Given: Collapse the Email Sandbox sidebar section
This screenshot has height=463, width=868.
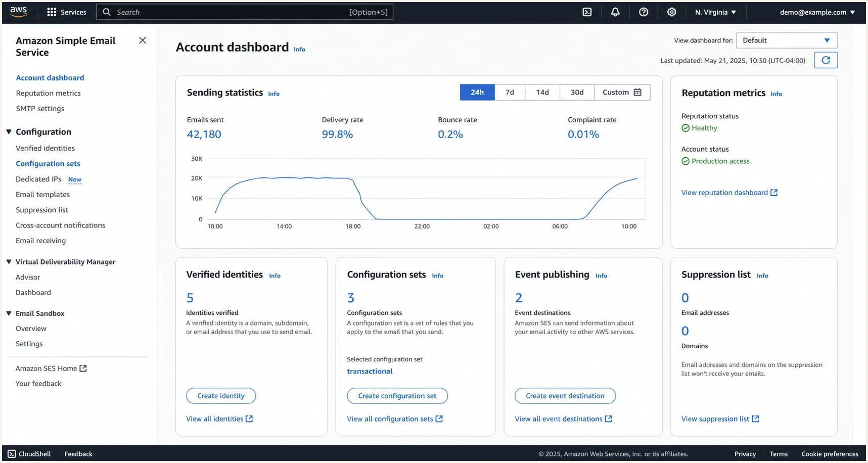Looking at the screenshot, I should tap(9, 313).
